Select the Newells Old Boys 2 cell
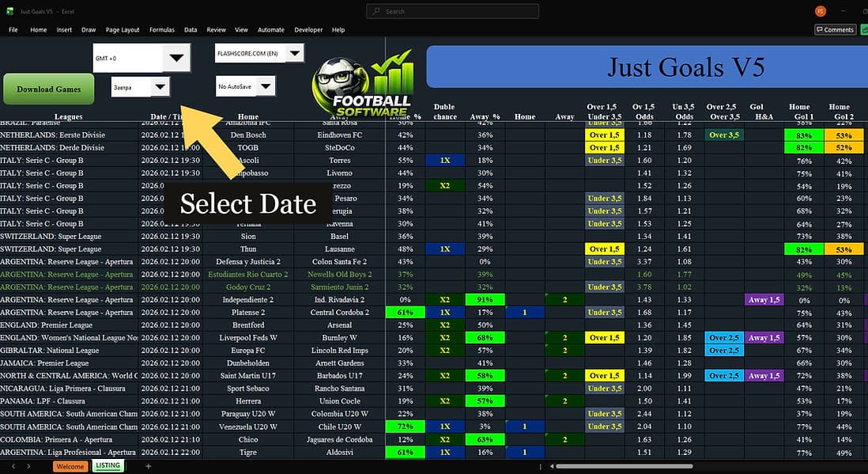The image size is (868, 474). pos(339,275)
